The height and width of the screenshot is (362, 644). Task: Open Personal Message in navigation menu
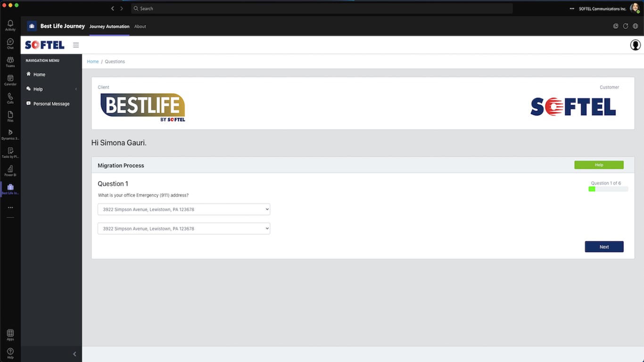point(51,104)
